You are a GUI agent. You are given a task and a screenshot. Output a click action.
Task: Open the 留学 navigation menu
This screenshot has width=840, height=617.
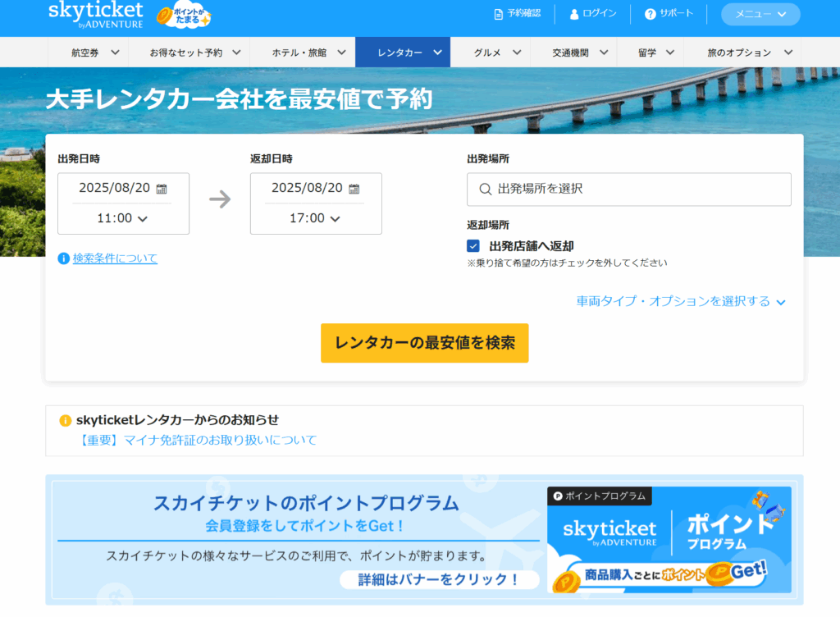click(x=651, y=52)
